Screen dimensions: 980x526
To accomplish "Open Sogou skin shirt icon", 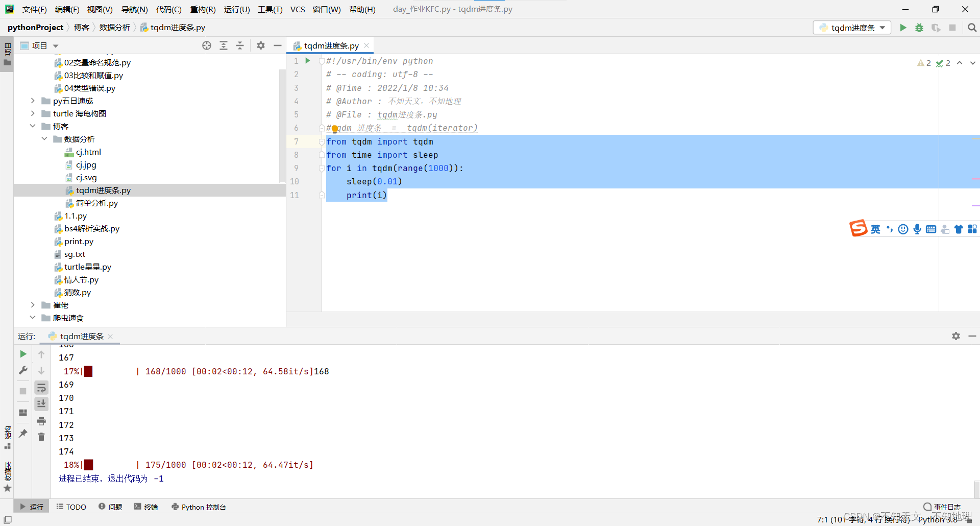I will coord(959,229).
